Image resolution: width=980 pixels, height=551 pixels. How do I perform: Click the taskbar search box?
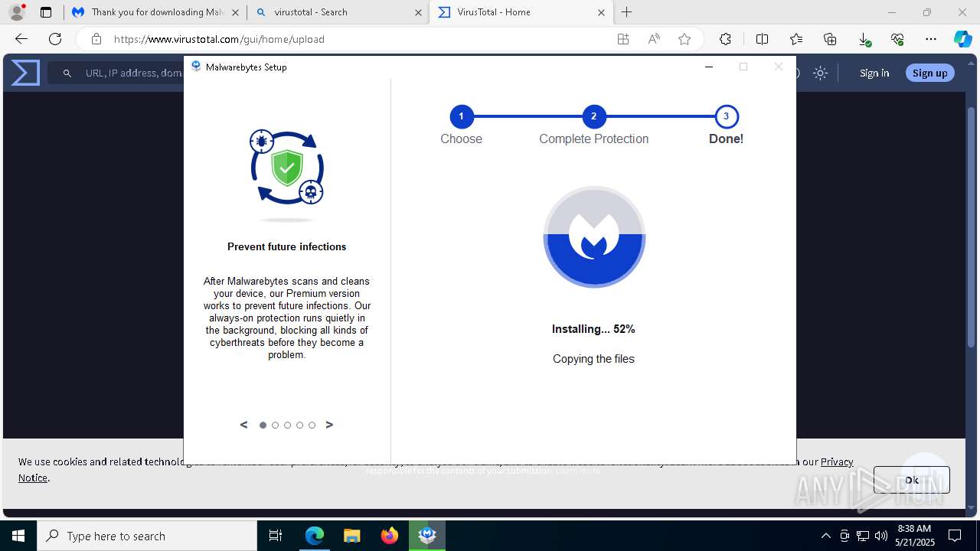[147, 536]
